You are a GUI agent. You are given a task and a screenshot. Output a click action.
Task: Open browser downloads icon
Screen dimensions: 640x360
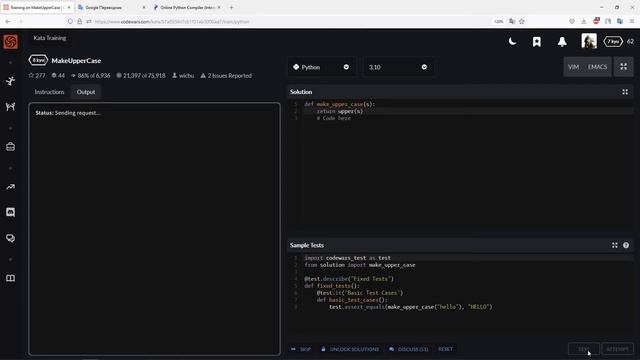(584, 21)
